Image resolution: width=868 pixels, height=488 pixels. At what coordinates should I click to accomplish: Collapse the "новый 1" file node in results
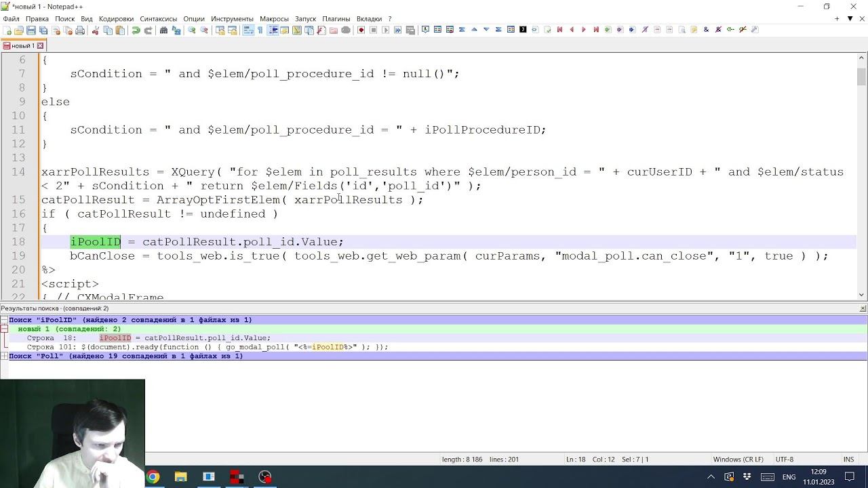click(4, 329)
